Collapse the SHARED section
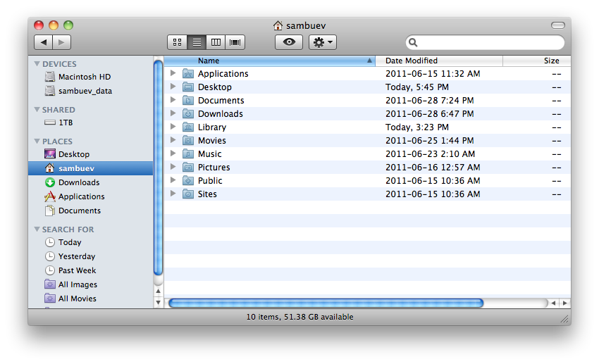Screen dimensions: 599x364 click(37, 110)
